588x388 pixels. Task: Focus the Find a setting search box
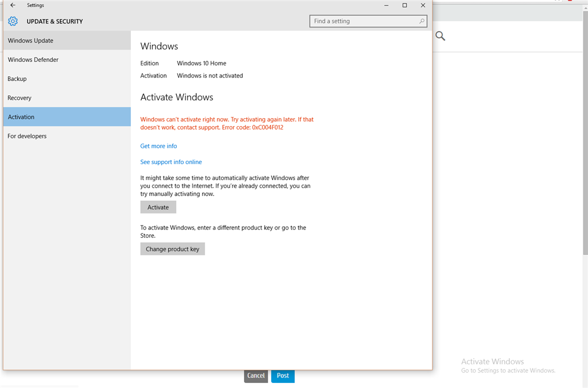[x=368, y=21]
